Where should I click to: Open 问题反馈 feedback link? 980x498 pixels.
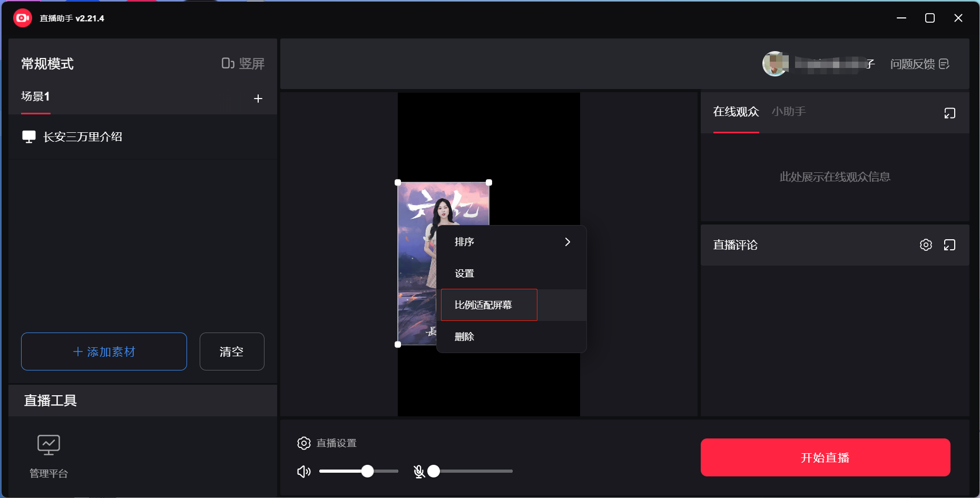(x=919, y=64)
